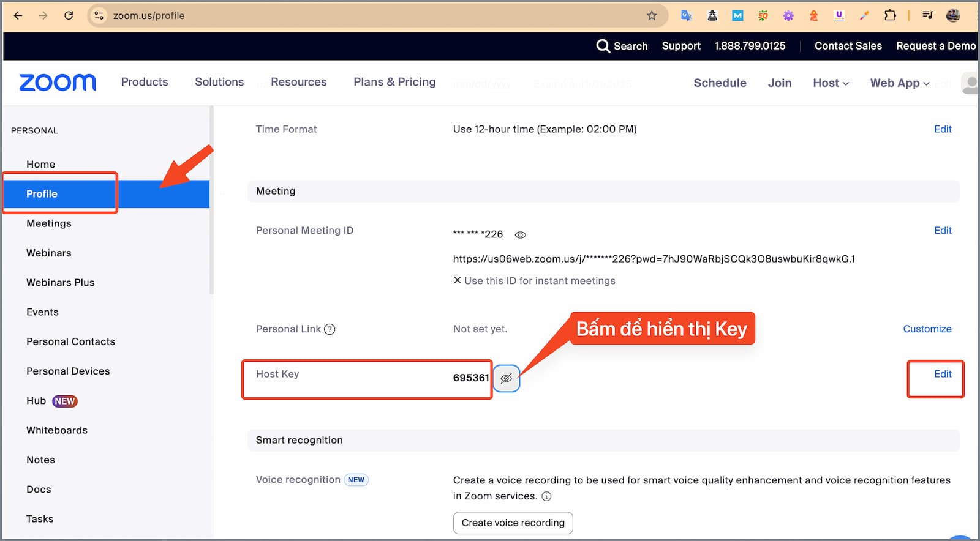
Task: Go back to the previous page
Action: (18, 15)
